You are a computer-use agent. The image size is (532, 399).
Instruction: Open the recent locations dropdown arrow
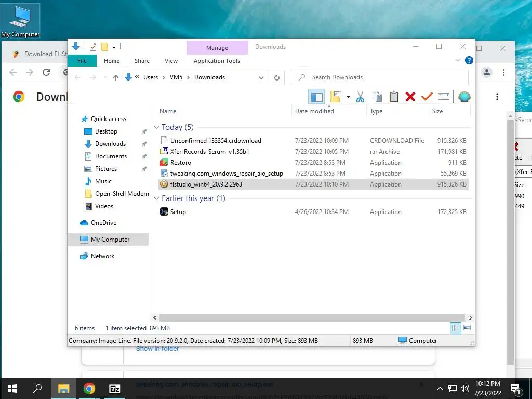coord(105,78)
